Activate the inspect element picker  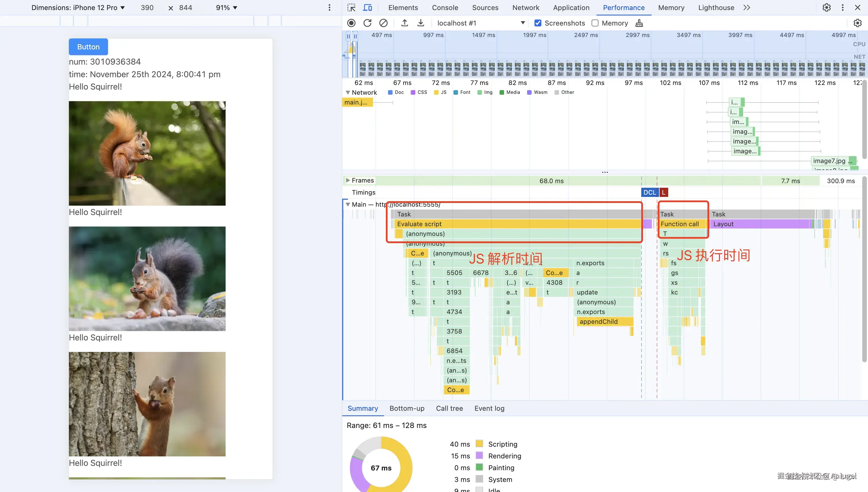pos(351,7)
